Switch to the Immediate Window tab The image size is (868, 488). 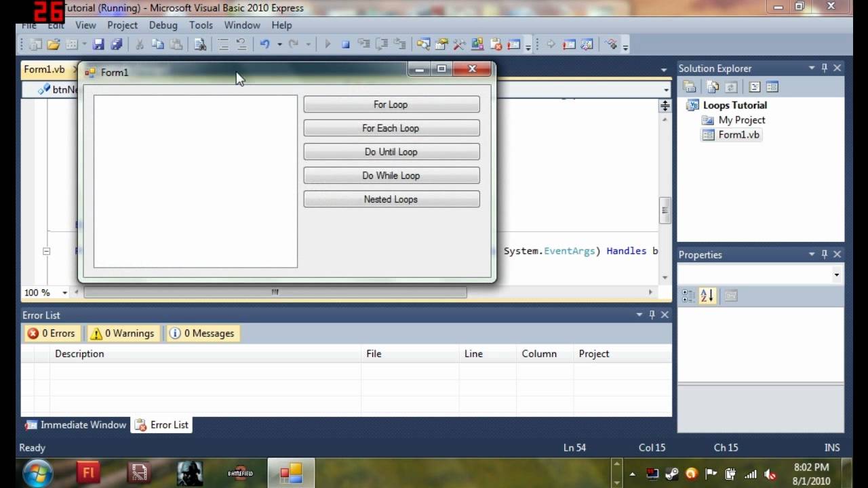point(76,425)
